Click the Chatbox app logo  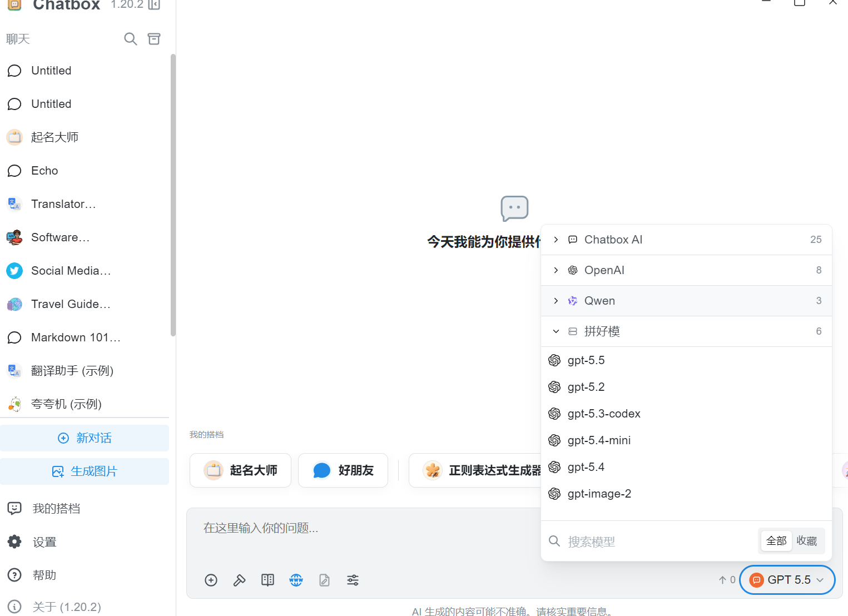(x=14, y=4)
